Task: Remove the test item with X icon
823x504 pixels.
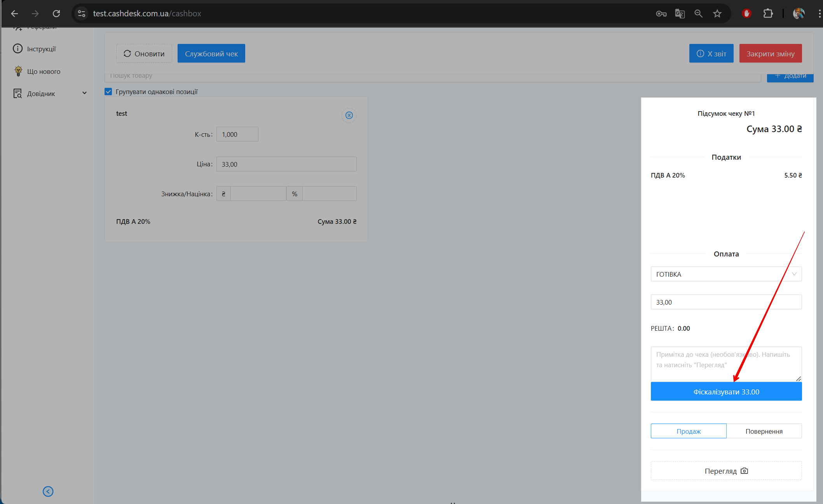Action: pos(349,115)
